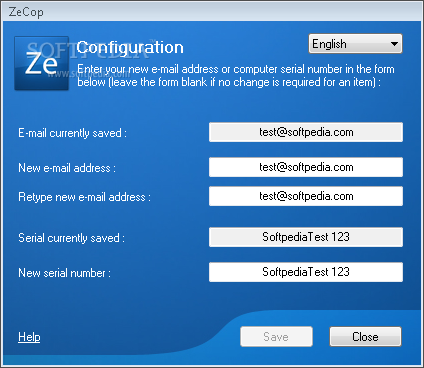424x368 pixels.
Task: Open the English language dropdown
Action: [x=355, y=44]
